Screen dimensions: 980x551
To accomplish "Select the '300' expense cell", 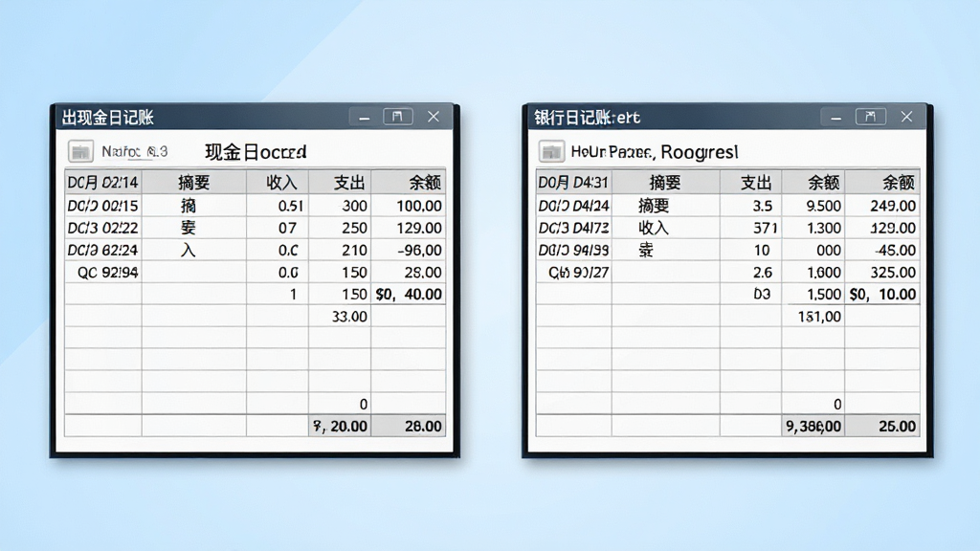I will coord(340,206).
